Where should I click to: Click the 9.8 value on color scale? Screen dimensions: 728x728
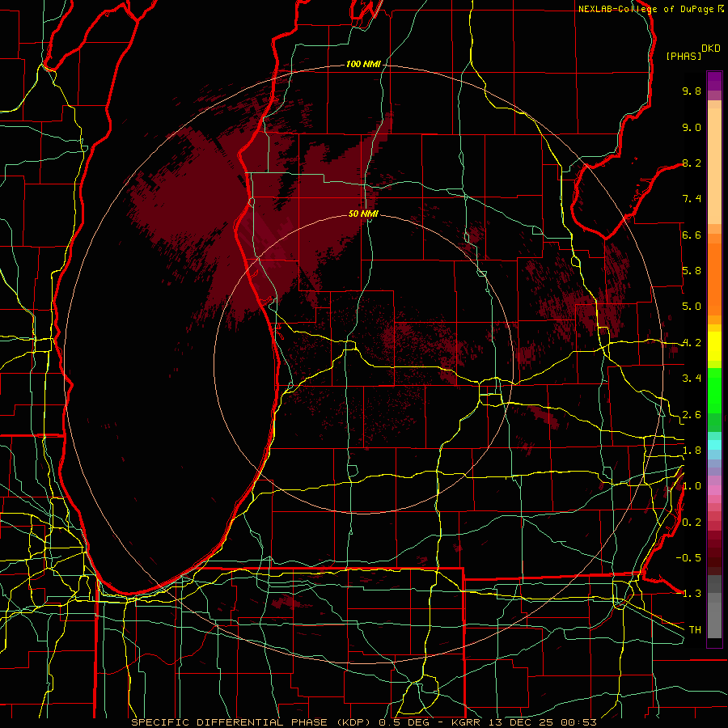692,91
